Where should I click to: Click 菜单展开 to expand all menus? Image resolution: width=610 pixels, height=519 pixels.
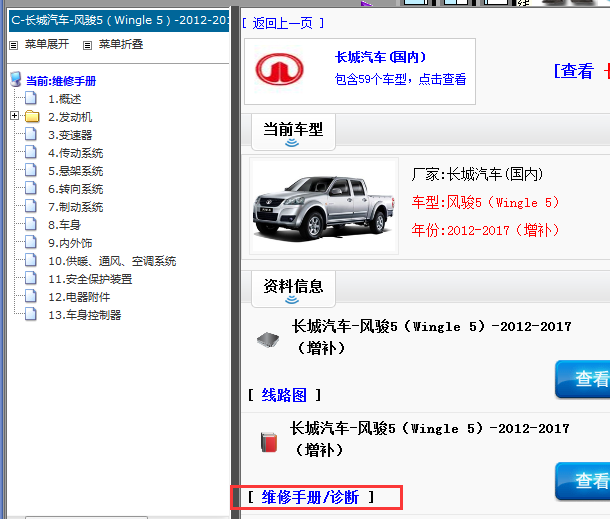tap(47, 44)
